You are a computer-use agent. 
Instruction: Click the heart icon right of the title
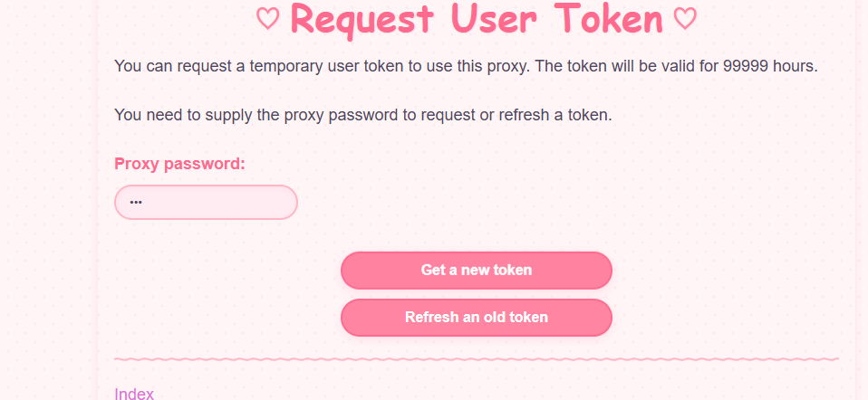[685, 19]
